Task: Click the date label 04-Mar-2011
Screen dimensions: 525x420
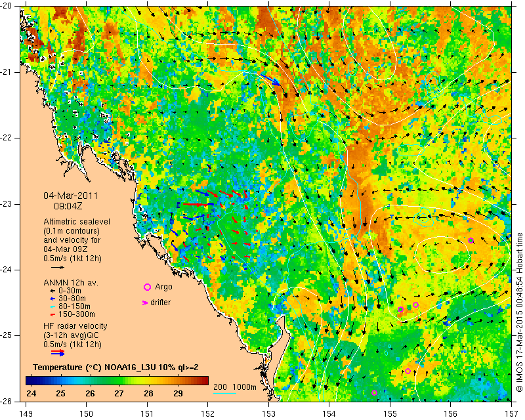Action: point(71,196)
